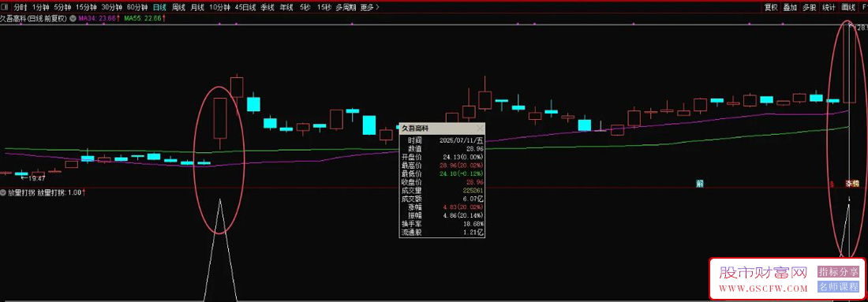
Task: Click the 叠加 overlay button
Action: 790,7
